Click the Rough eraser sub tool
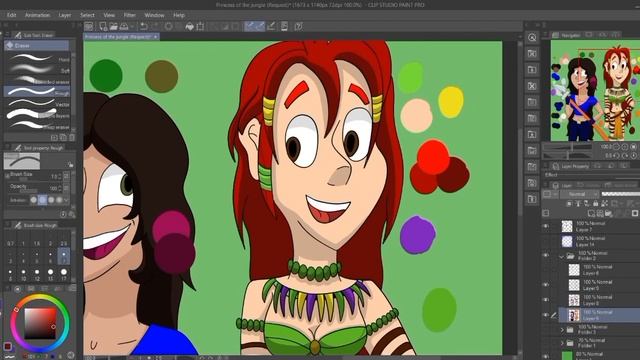The width and height of the screenshot is (640, 360). pos(38,92)
